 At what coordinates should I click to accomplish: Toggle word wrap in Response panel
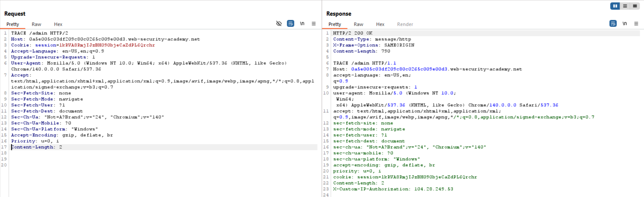pos(613,24)
